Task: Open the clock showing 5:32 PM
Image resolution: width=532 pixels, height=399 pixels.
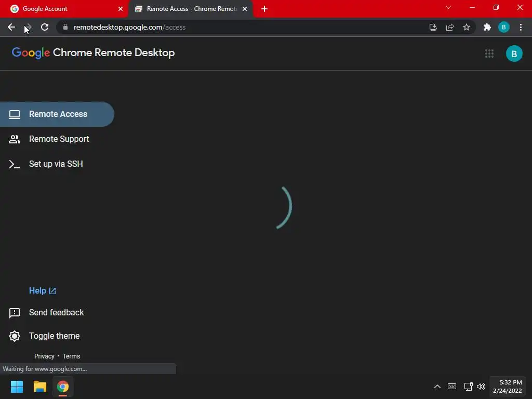Action: [507, 387]
